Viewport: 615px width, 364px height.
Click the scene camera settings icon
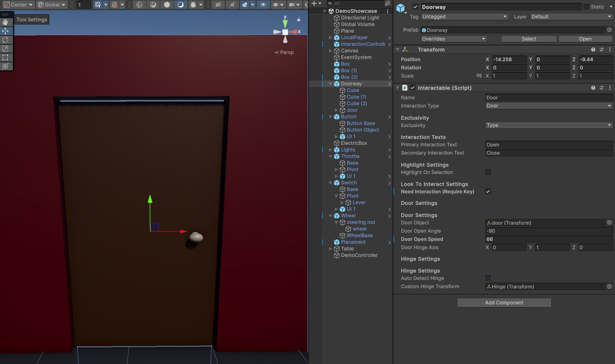coord(292,5)
